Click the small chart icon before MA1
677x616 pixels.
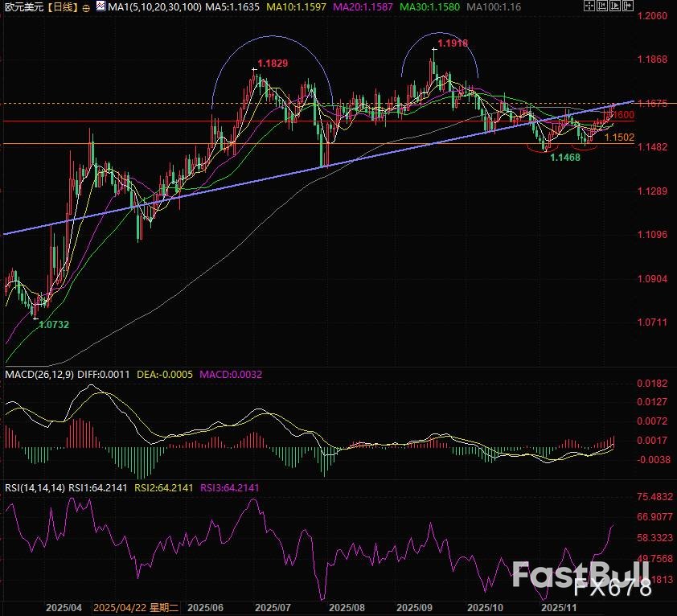100,7
